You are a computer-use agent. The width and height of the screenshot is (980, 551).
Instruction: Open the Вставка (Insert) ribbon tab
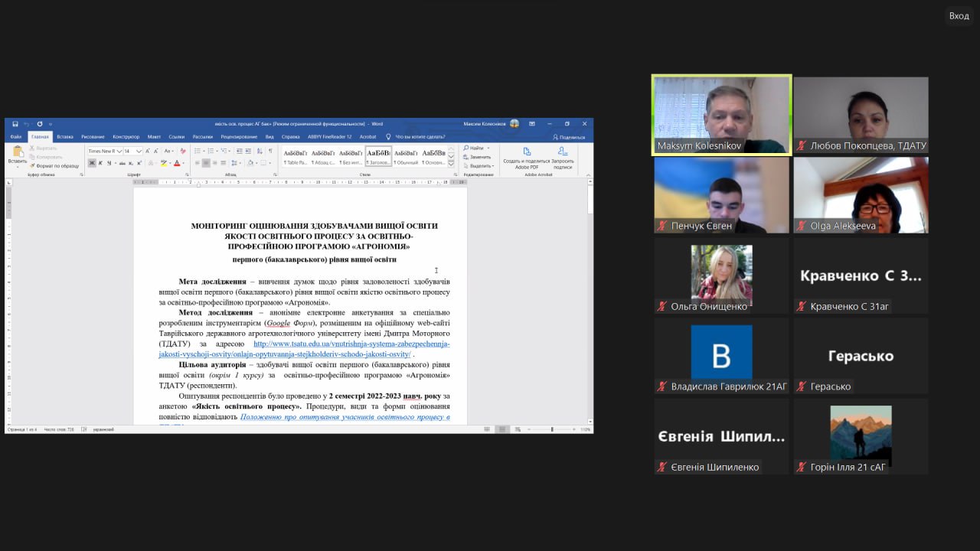65,137
